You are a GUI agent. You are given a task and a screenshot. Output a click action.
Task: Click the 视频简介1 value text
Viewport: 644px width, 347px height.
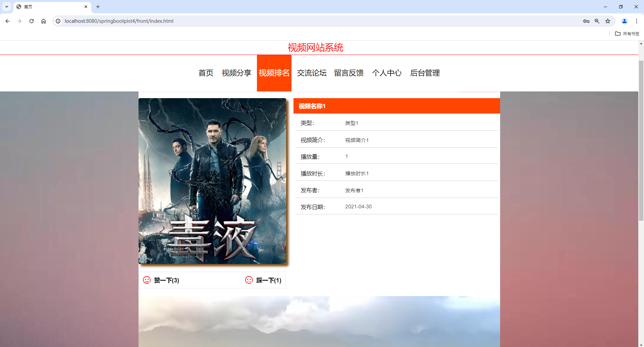tap(357, 140)
